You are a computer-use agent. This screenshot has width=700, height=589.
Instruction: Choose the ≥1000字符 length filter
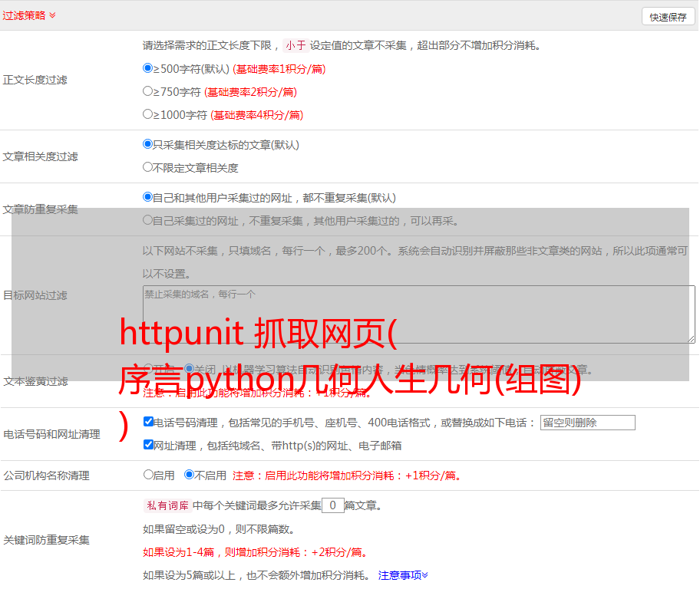click(148, 114)
